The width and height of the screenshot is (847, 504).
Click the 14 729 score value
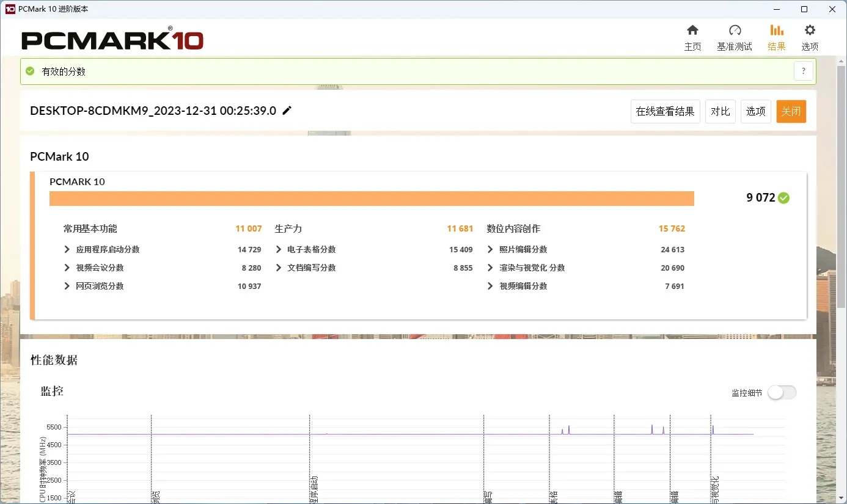pyautogui.click(x=249, y=249)
